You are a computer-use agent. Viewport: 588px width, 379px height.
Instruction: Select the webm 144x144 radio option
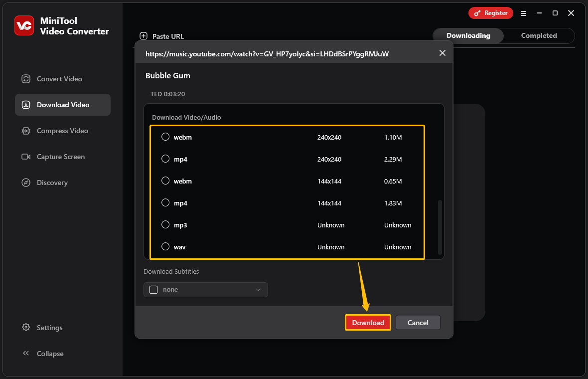click(x=165, y=181)
